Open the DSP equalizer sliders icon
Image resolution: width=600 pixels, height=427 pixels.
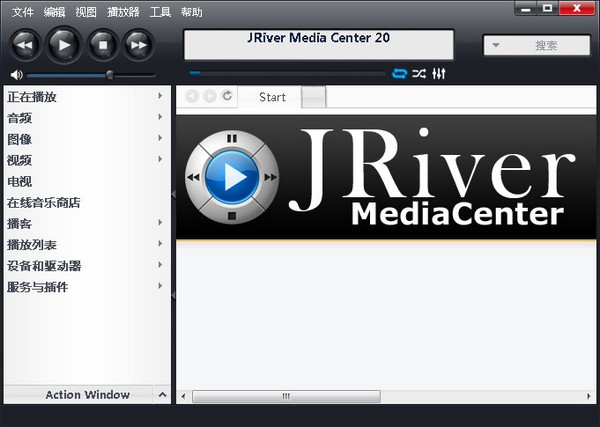pyautogui.click(x=439, y=73)
